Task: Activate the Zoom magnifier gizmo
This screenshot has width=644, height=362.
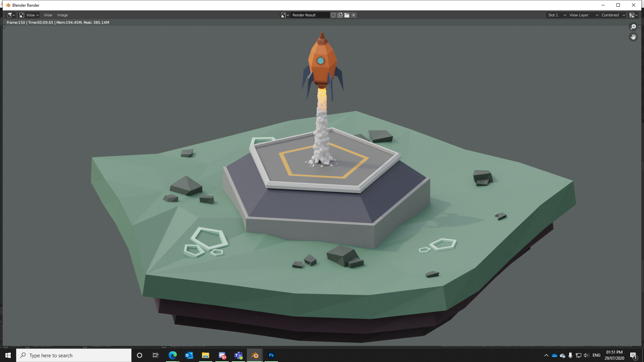Action: pos(633,26)
